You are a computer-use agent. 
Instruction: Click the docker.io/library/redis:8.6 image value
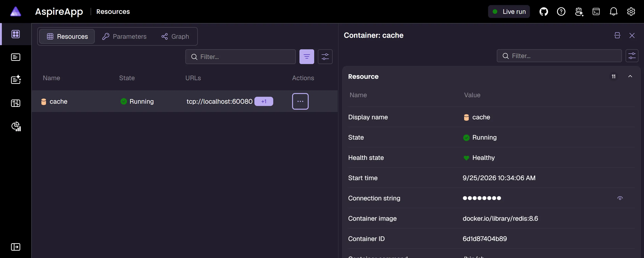click(x=500, y=218)
